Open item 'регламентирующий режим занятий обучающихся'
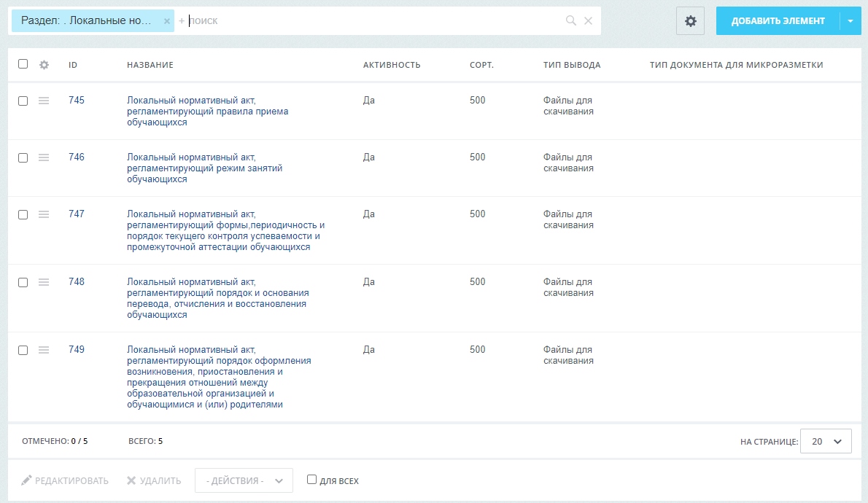The width and height of the screenshot is (868, 503). click(204, 168)
